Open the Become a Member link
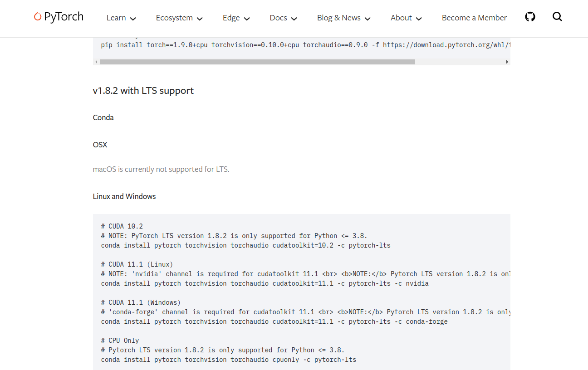The height and width of the screenshot is (370, 588). (x=474, y=18)
